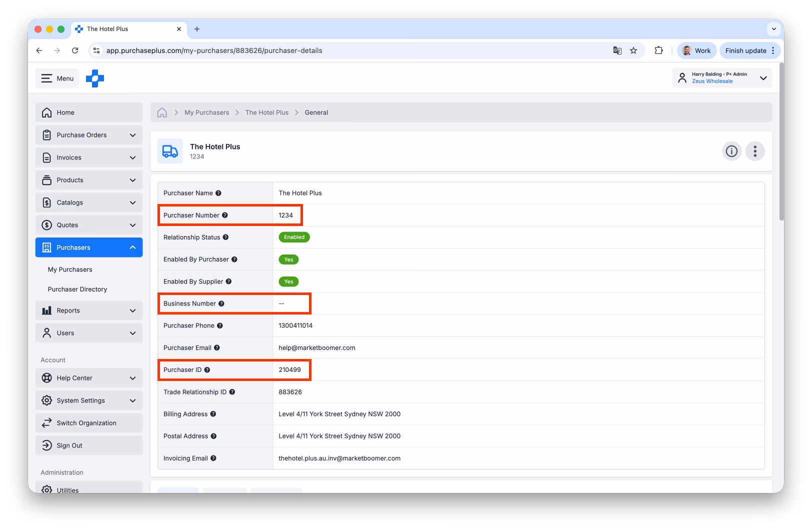
Task: Click the green Enabled status badge
Action: pos(294,237)
